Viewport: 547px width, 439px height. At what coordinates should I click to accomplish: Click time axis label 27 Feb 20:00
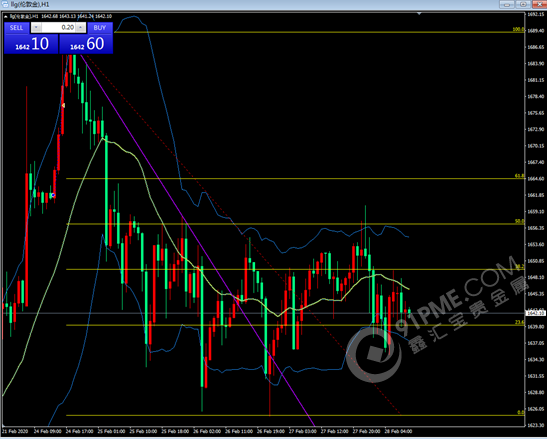367,431
